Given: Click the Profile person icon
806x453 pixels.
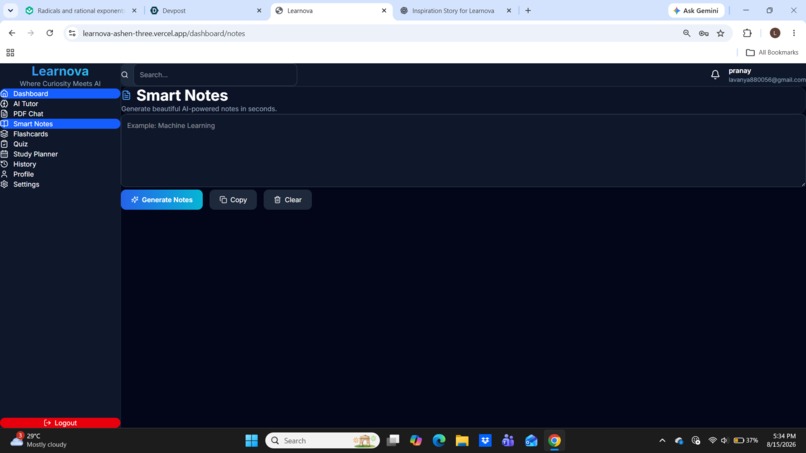Looking at the screenshot, I should coord(5,174).
